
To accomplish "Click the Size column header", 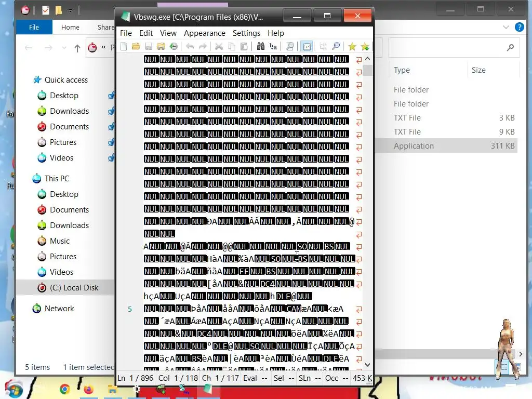I will 478,70.
